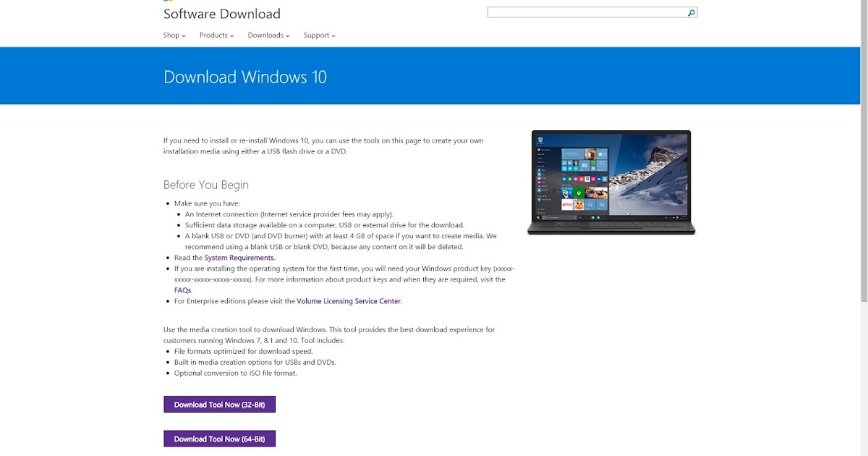Visit the Volume Licensing Service Center link
868x456 pixels.
(x=349, y=301)
